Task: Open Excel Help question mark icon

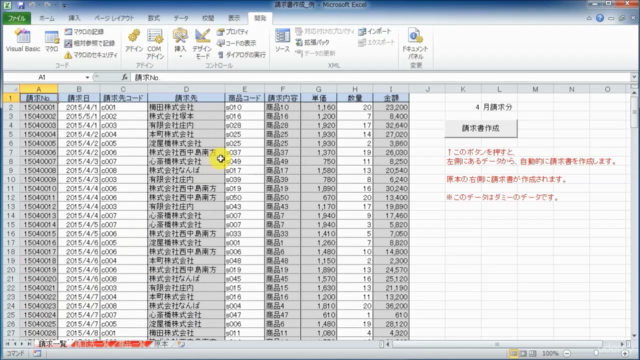Action: [x=600, y=18]
